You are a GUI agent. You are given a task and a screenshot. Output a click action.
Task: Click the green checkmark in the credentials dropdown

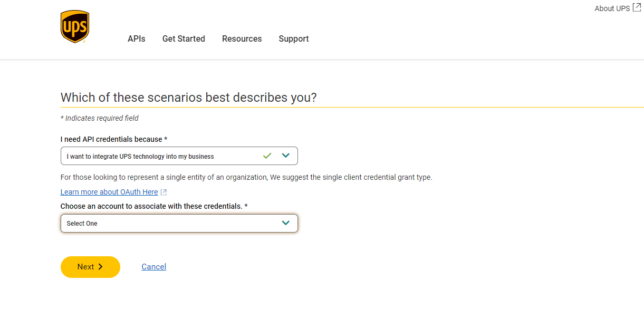coord(267,156)
